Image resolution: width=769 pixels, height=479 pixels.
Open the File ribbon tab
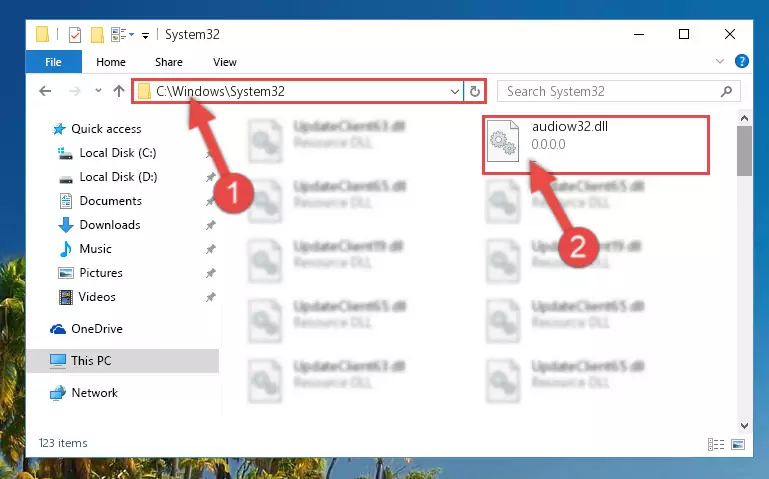click(53, 62)
